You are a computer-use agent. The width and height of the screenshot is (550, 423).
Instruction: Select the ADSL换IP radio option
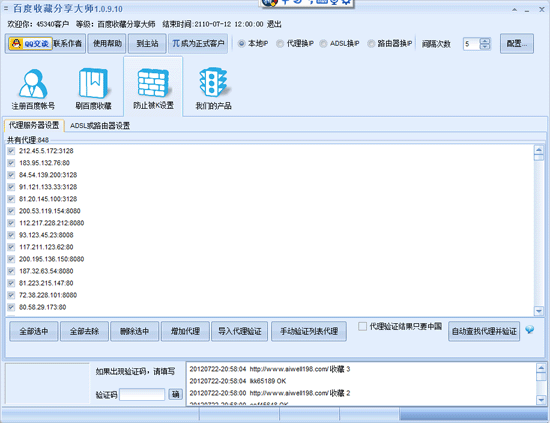(323, 43)
